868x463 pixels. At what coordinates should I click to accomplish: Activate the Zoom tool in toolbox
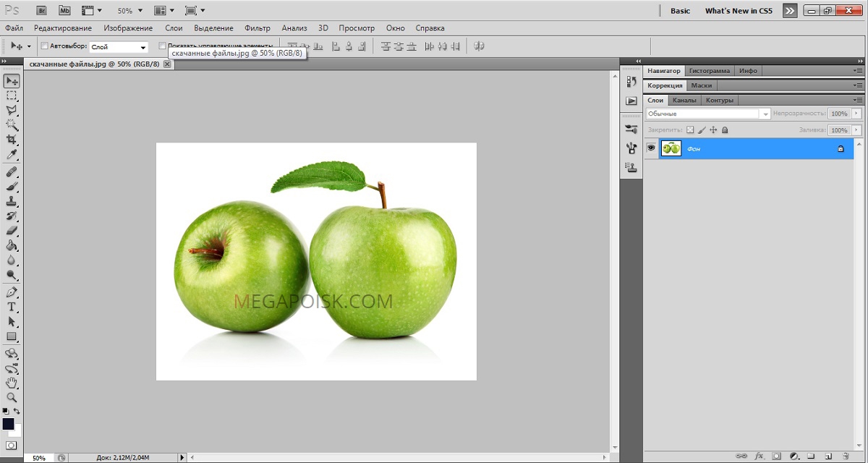(x=12, y=397)
